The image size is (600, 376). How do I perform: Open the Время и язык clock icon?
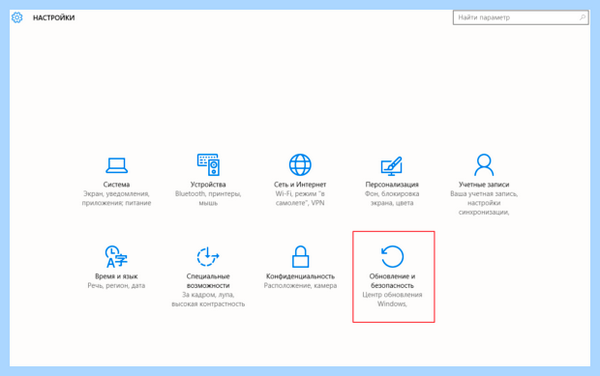pos(116,256)
